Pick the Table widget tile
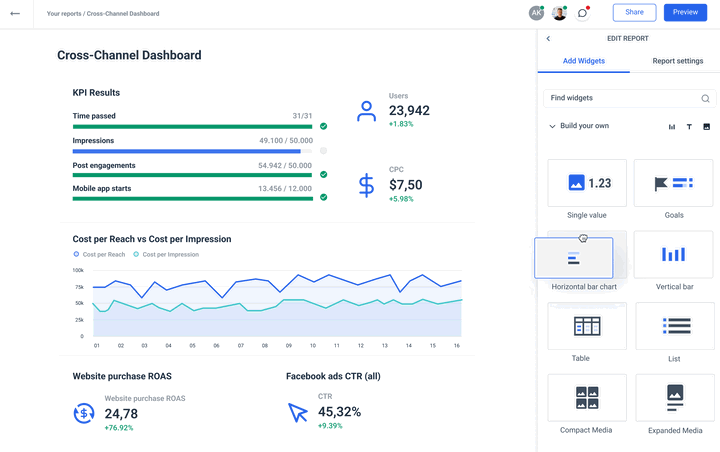720x452 pixels. (x=587, y=326)
